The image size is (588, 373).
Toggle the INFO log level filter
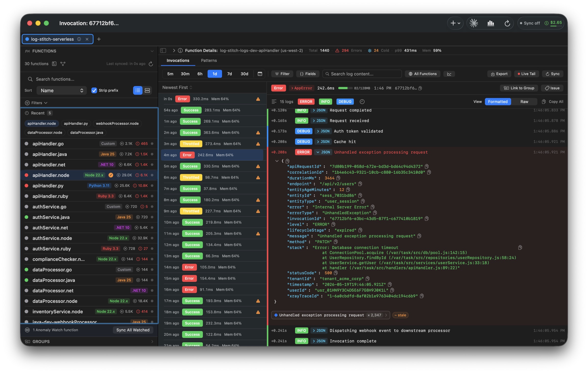(x=325, y=102)
